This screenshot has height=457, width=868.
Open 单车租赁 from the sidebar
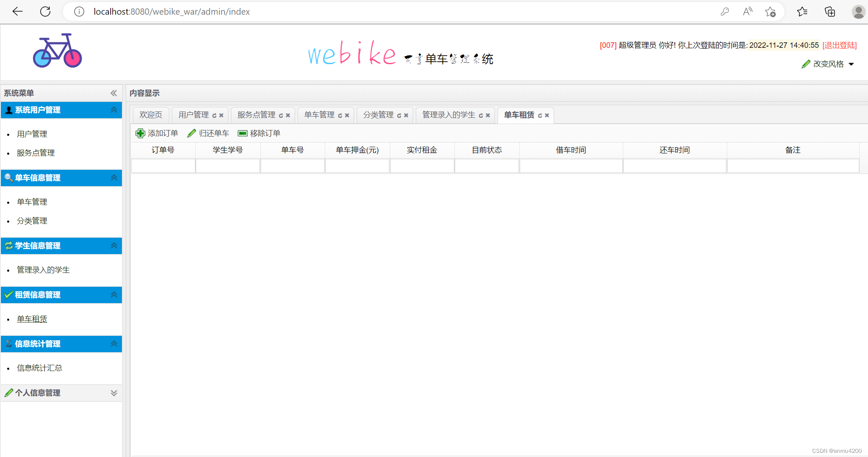(x=32, y=319)
